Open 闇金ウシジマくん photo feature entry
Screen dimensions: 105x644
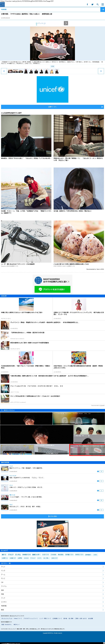pyautogui.click(x=26, y=468)
